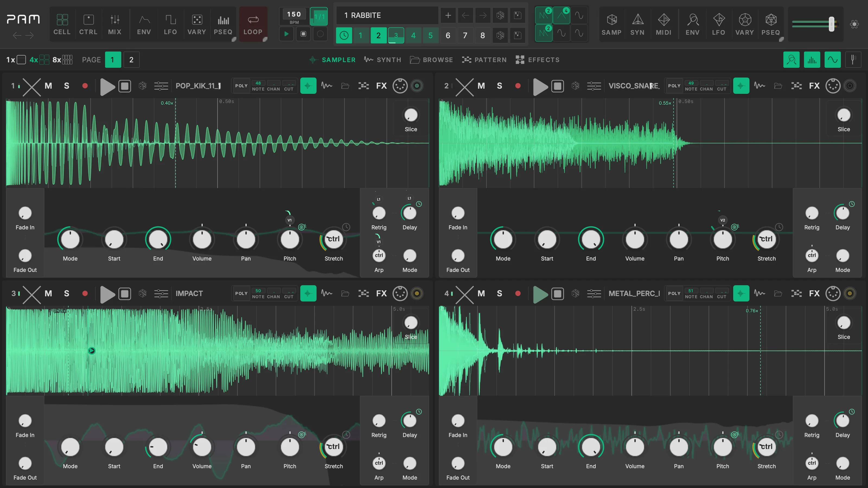Expand the right toolbar corner handle
868x488 pixels.
pos(781,39)
